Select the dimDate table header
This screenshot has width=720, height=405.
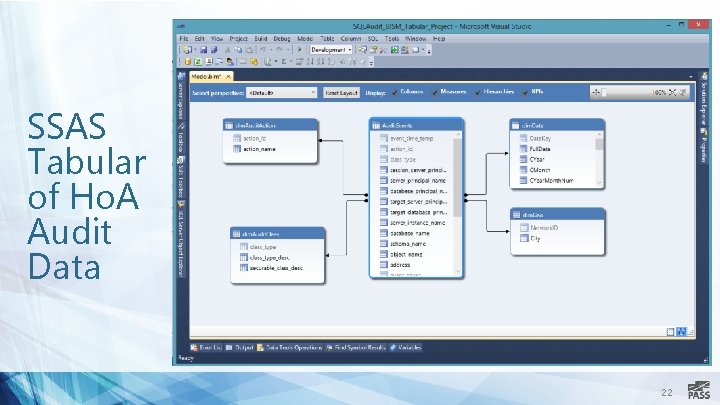[557, 125]
